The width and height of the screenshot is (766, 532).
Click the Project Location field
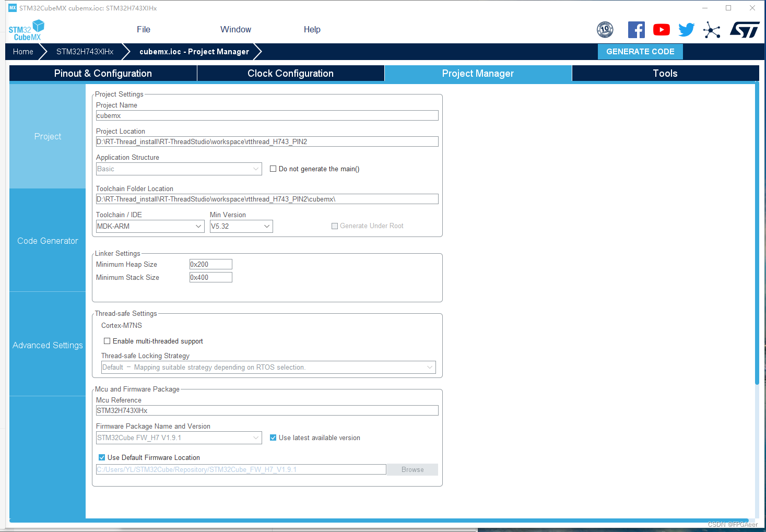267,141
